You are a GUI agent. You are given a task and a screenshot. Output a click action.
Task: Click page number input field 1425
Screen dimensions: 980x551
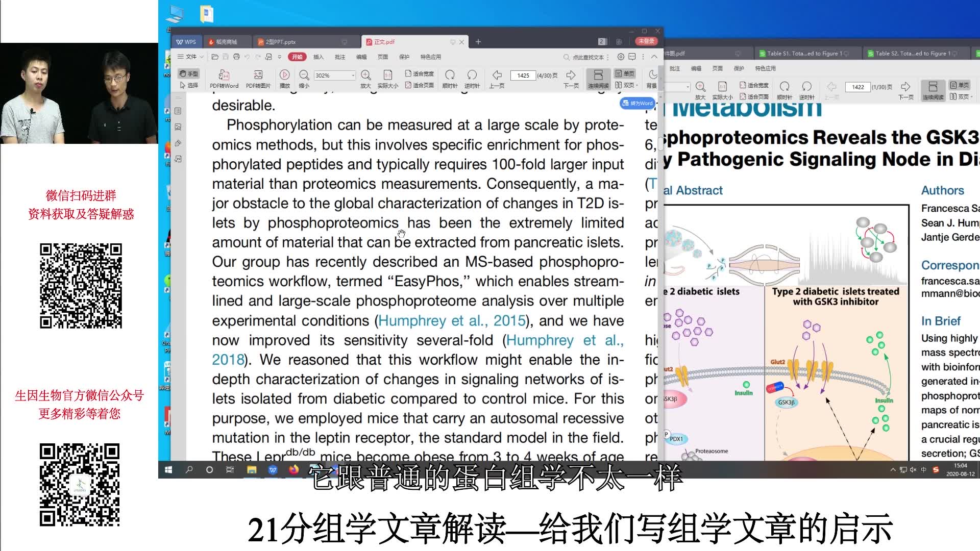pos(525,74)
